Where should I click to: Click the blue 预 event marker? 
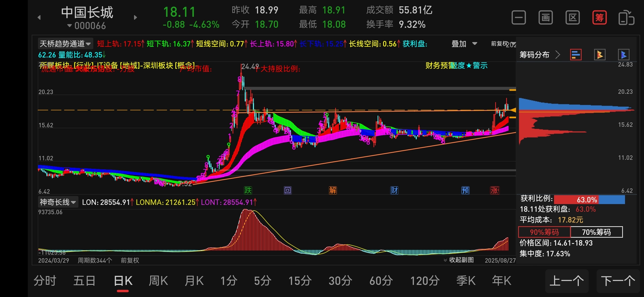465,190
